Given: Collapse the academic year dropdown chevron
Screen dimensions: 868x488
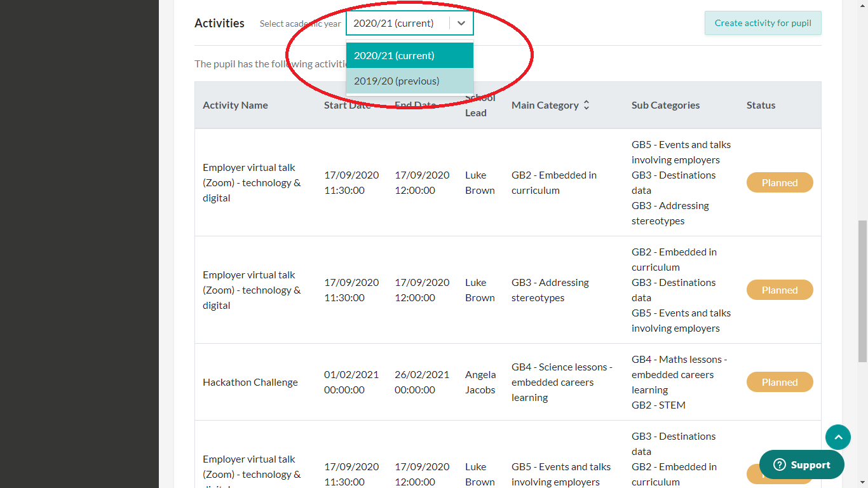Looking at the screenshot, I should (x=461, y=24).
